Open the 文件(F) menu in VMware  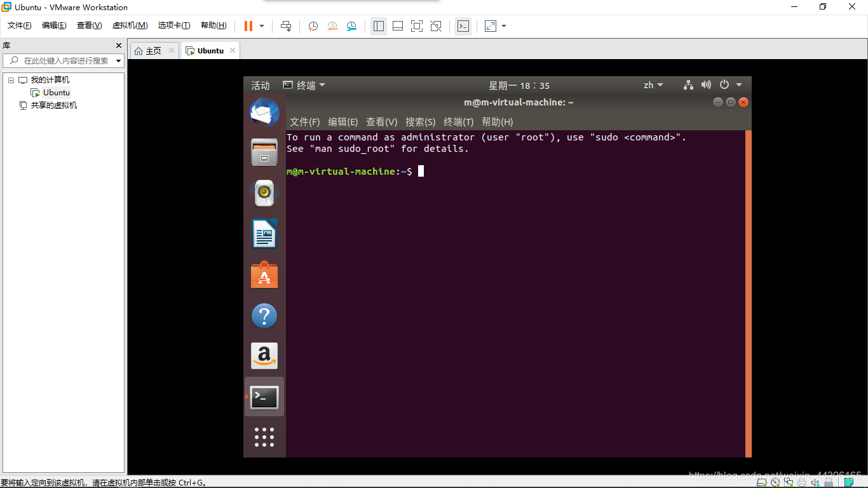tap(20, 25)
